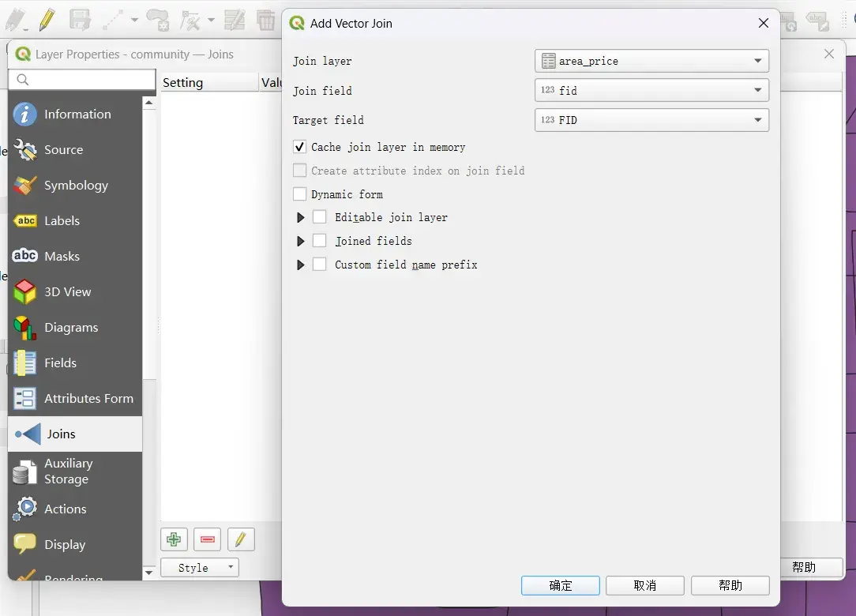
Task: Open the Diagrams icon
Action: (24, 327)
